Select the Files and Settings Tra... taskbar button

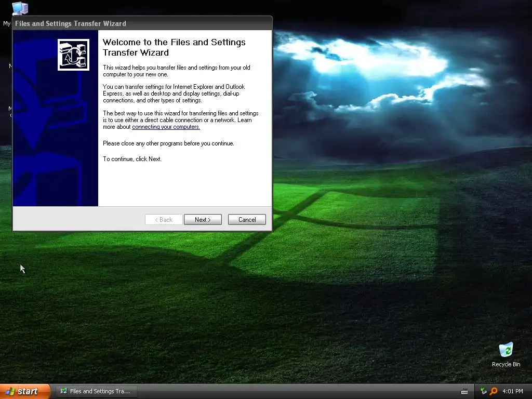[x=96, y=391]
